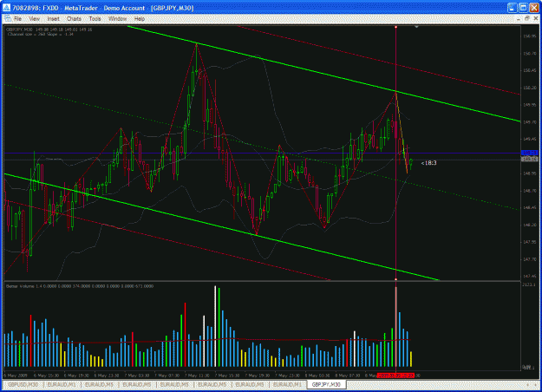Open the EURAUD,M1 tab beside GBPJPY,M30
Viewport: 542px width, 392px height.
click(288, 384)
